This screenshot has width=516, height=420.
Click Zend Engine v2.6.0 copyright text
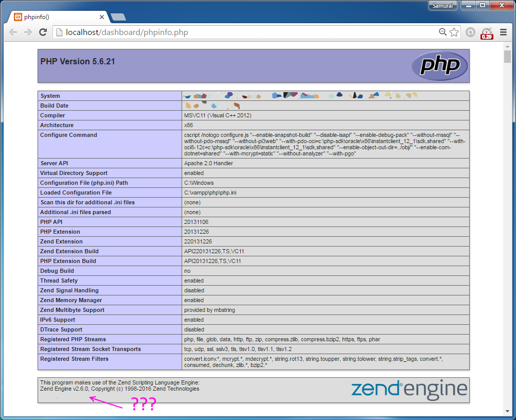120,389
